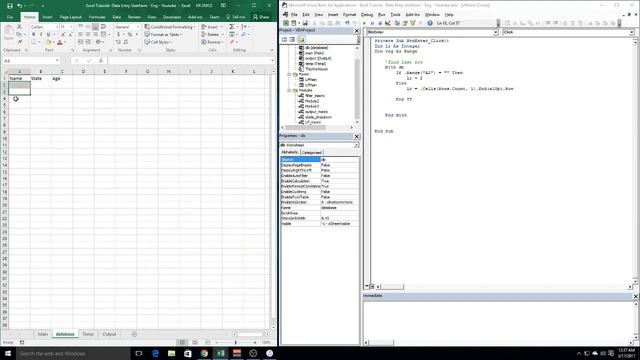This screenshot has height=360, width=640.
Task: Apply percent style format
Action: pyautogui.click(x=129, y=35)
